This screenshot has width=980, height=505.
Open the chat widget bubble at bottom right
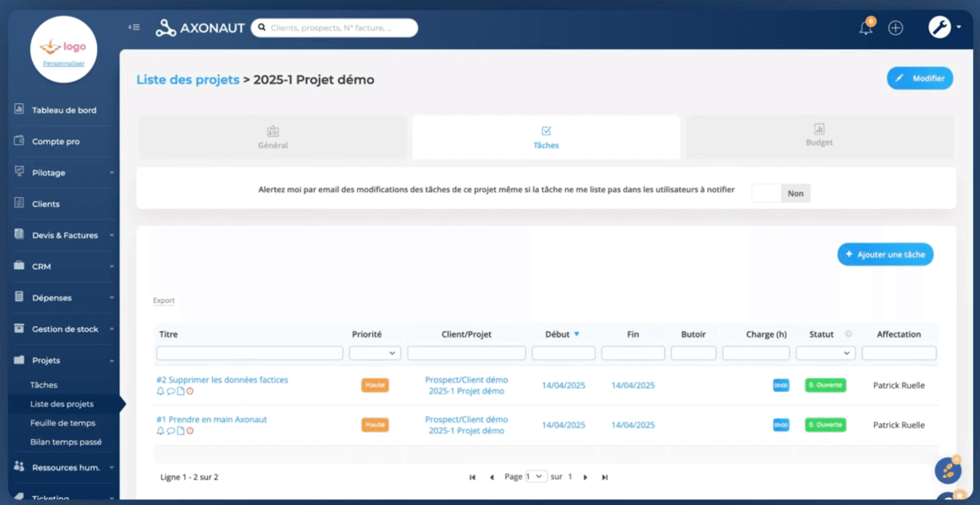pyautogui.click(x=948, y=471)
